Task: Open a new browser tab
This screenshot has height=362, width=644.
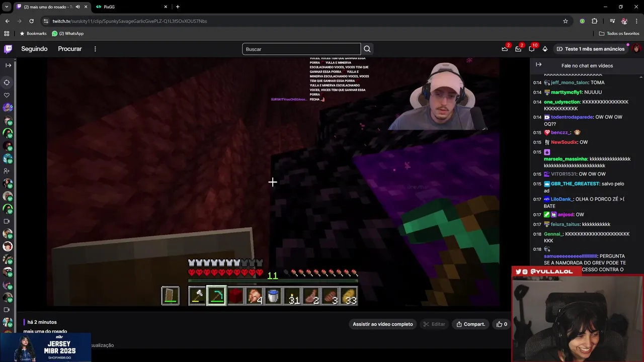Action: click(178, 7)
